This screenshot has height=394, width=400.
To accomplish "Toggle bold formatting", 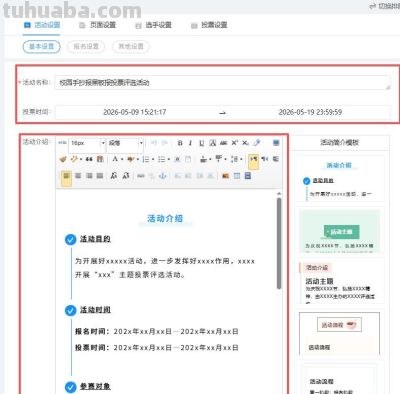I will click(180, 143).
